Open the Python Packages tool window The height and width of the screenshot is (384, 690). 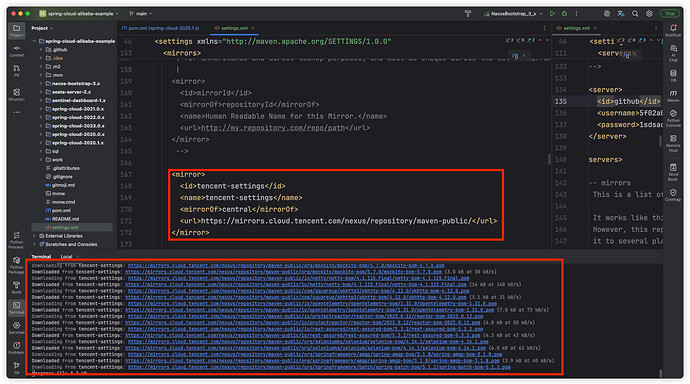[16, 265]
